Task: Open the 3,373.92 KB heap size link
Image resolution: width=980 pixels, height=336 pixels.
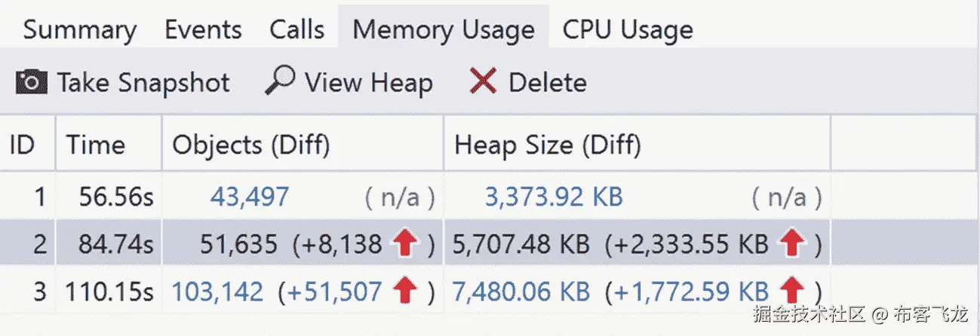Action: click(x=553, y=197)
